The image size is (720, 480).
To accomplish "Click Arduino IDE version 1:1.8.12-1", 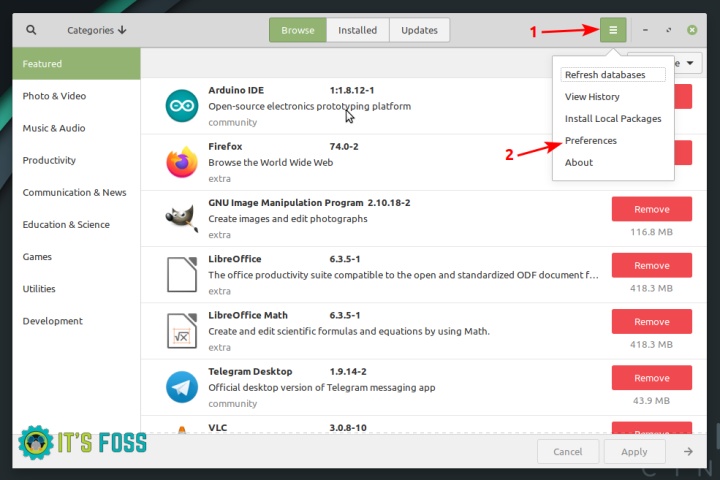I will coord(352,90).
